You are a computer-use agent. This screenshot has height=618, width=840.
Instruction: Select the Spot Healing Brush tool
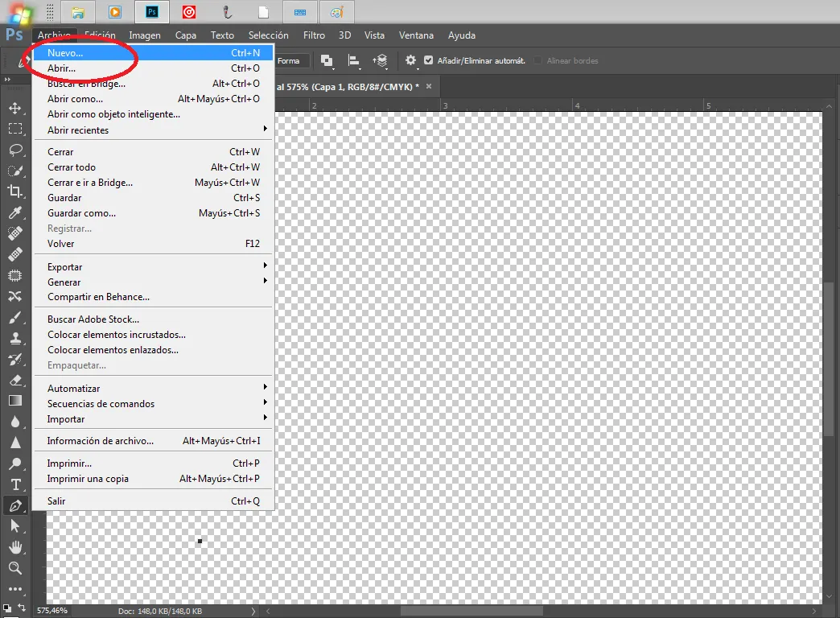pos(15,233)
